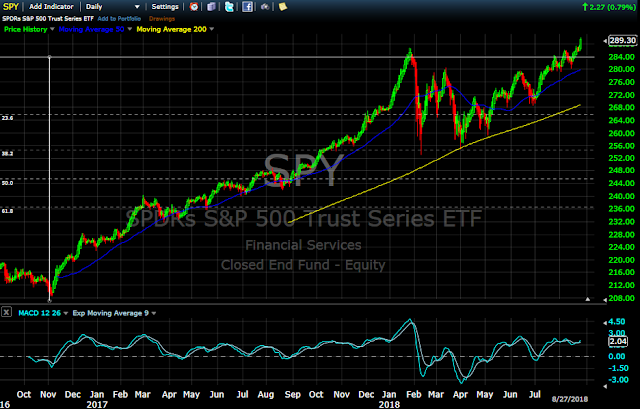
Task: Click the Moving Average 200 label
Action: pos(171,29)
